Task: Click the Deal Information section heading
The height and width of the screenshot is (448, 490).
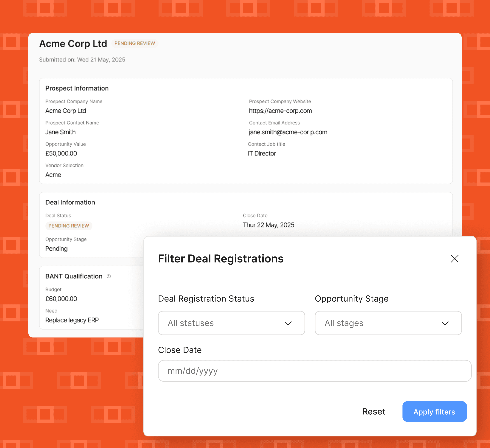Action: [x=70, y=202]
